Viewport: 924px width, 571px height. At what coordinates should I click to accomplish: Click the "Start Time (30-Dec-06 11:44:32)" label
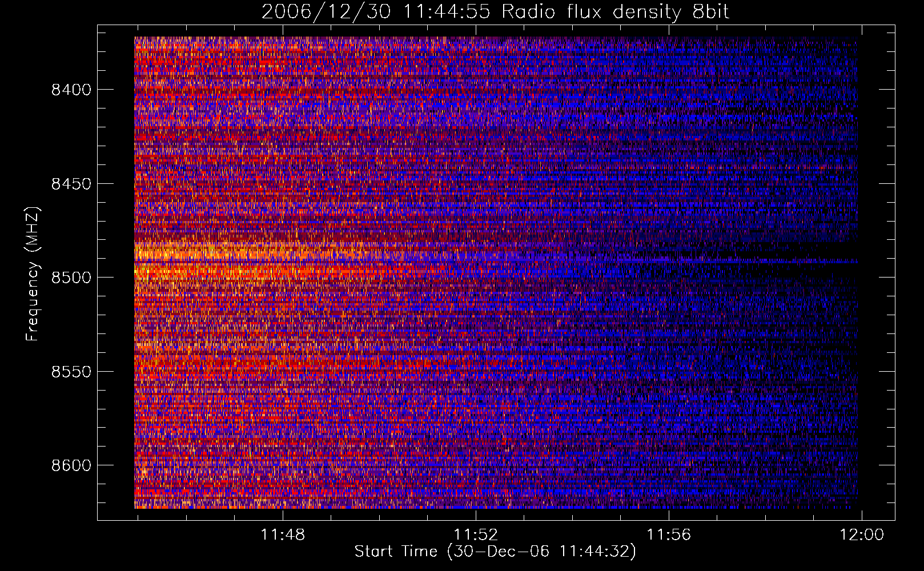(x=495, y=552)
